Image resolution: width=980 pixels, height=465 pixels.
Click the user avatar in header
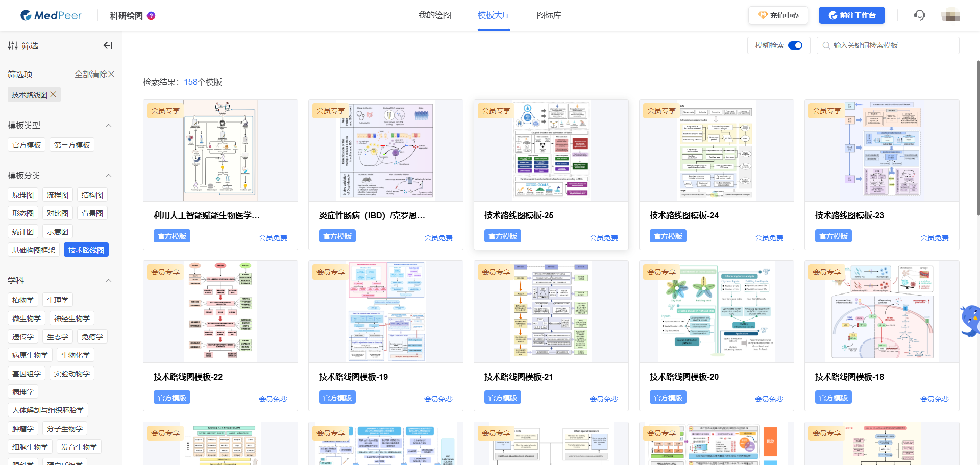click(950, 15)
